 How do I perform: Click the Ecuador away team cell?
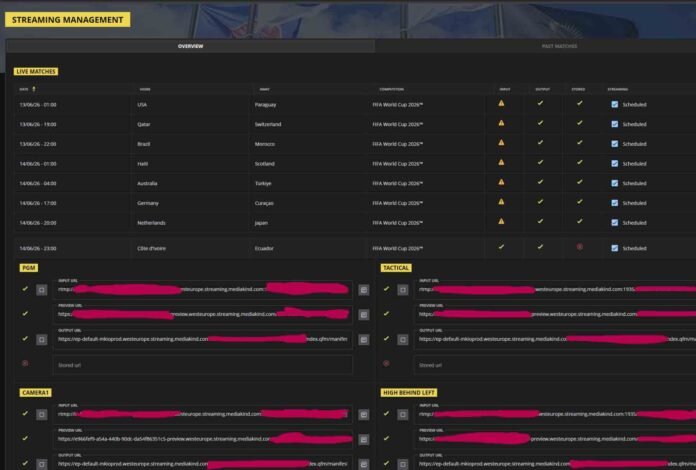point(264,249)
